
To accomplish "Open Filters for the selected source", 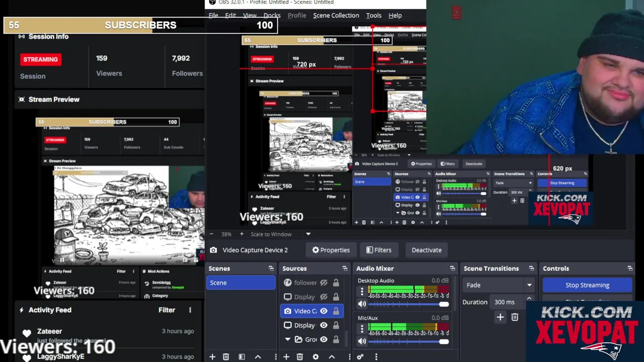I will 379,250.
